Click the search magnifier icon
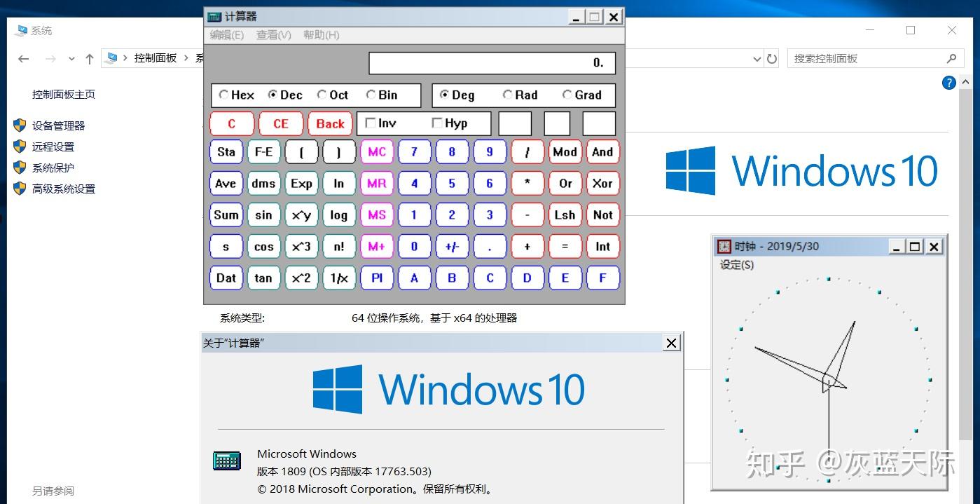 (953, 58)
